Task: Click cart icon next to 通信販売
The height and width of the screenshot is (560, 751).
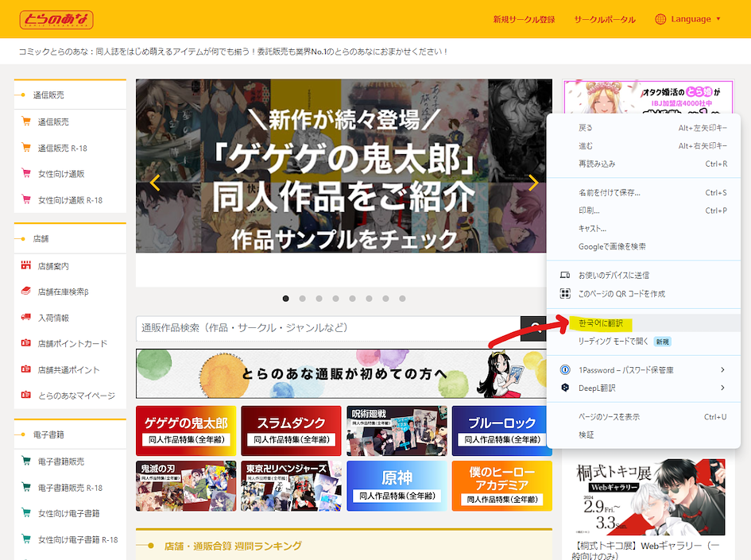Action: (x=26, y=121)
